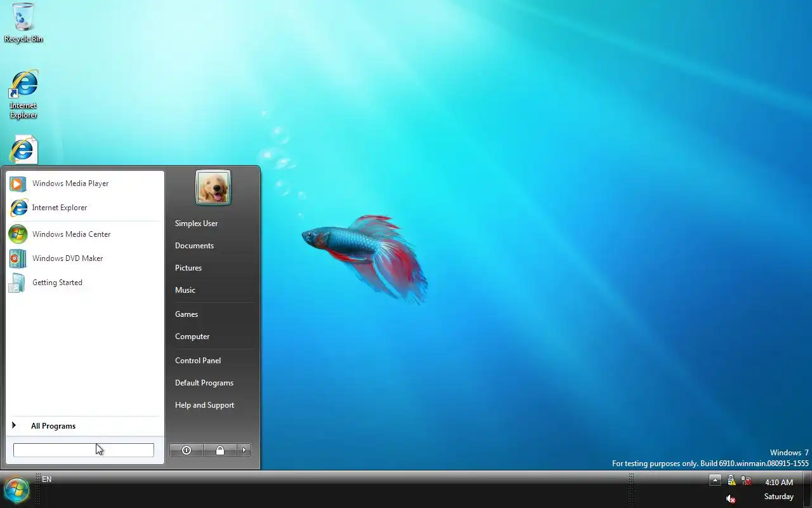812x508 pixels.
Task: Click the power button in Start menu
Action: [187, 450]
